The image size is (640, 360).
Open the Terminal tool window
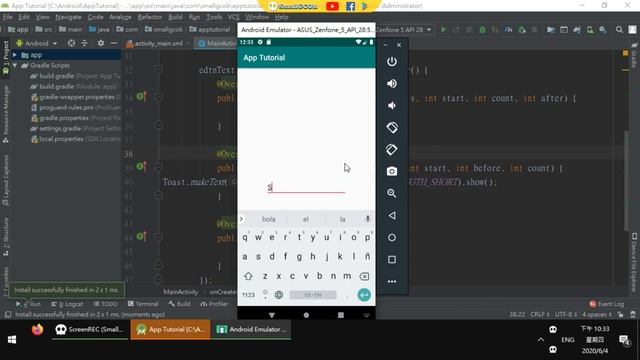pos(143,304)
